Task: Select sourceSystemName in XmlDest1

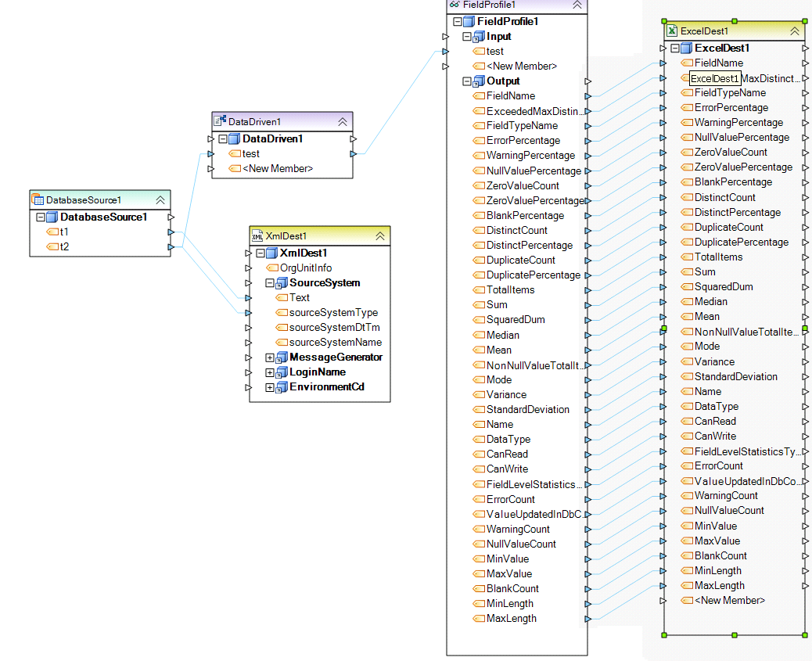Action: click(x=335, y=342)
